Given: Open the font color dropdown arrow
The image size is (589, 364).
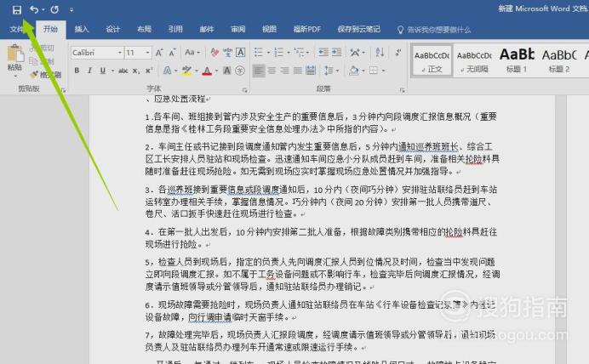Looking at the screenshot, I should click(x=217, y=71).
